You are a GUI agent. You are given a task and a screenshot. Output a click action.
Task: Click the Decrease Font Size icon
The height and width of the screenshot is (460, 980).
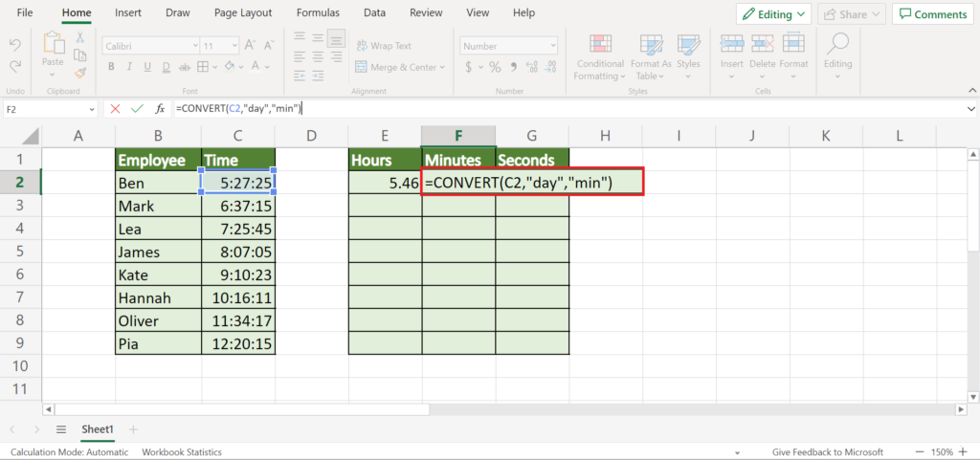click(x=269, y=45)
